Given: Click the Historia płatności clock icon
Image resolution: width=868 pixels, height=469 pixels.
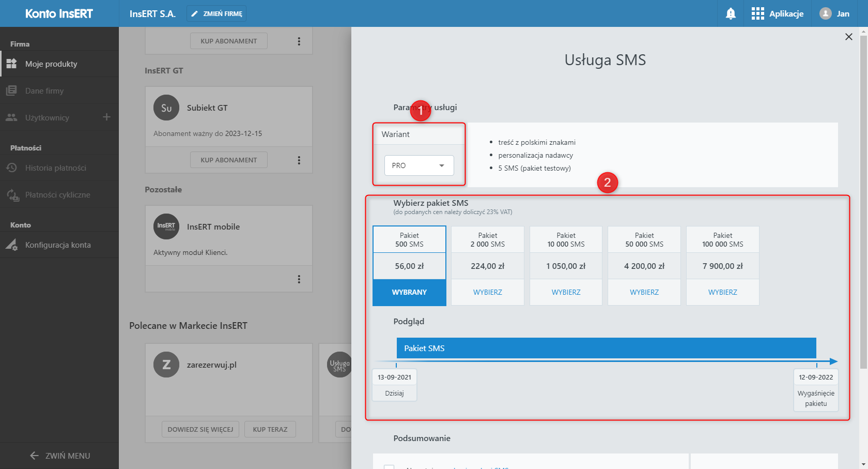Looking at the screenshot, I should [11, 168].
